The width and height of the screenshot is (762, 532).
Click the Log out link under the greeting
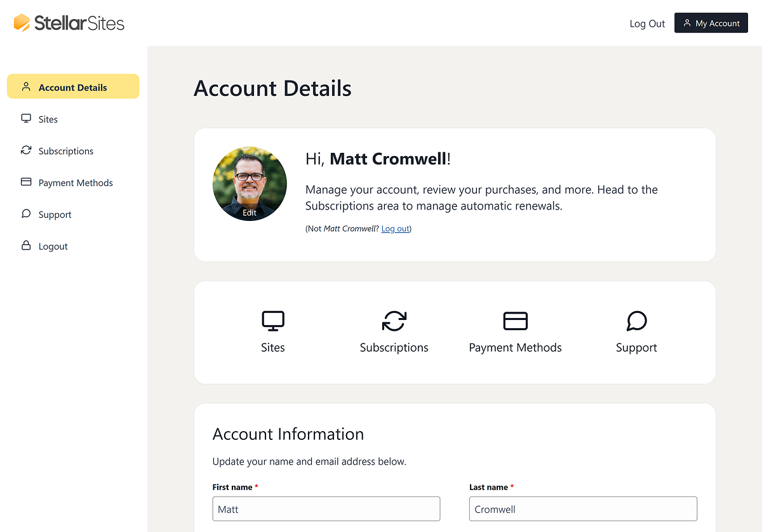pyautogui.click(x=395, y=229)
